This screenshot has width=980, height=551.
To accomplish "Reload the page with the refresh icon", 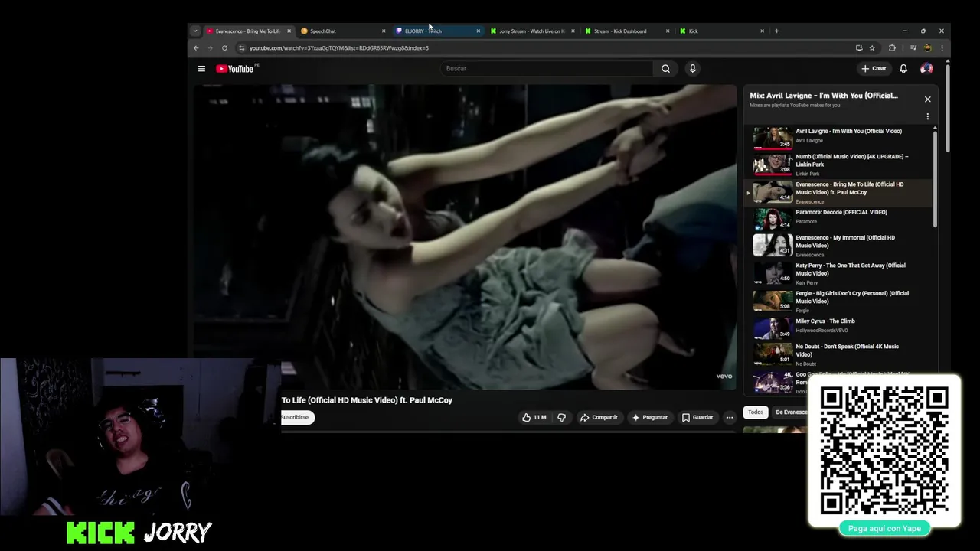I will [x=224, y=48].
